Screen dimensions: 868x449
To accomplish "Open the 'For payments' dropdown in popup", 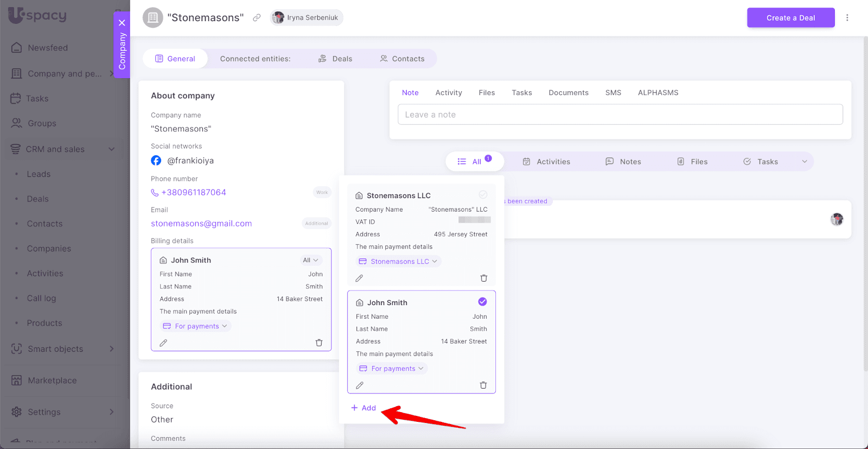I will coord(392,369).
